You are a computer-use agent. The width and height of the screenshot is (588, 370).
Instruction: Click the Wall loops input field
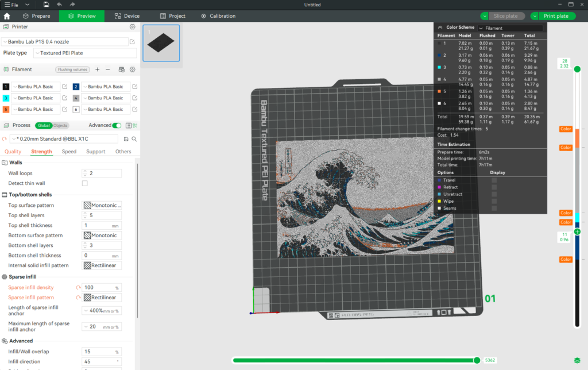pyautogui.click(x=102, y=174)
